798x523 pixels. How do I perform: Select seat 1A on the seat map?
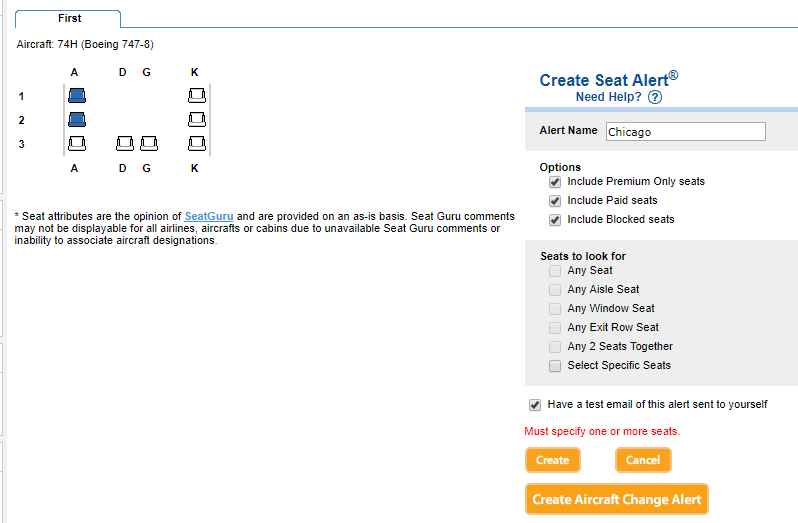click(x=76, y=96)
